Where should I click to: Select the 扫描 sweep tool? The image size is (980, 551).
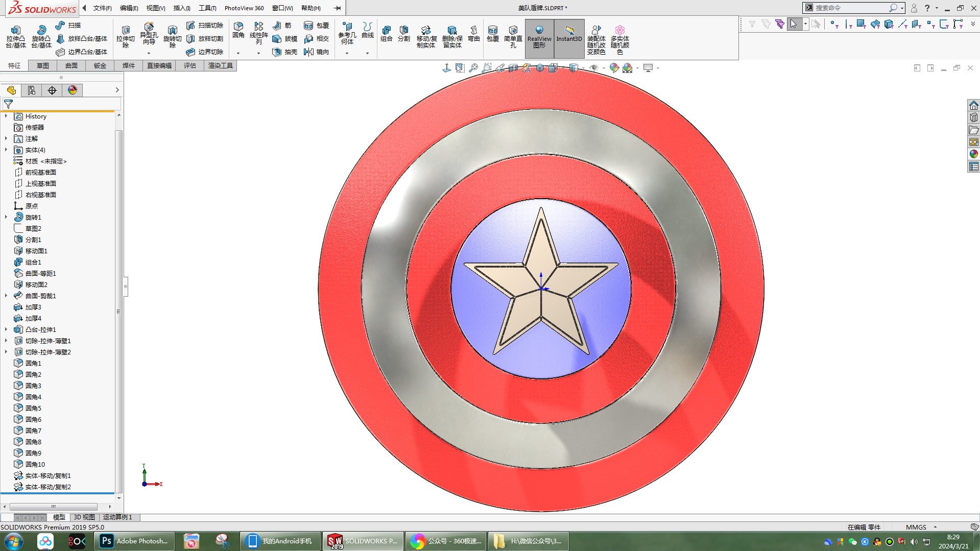click(x=68, y=25)
